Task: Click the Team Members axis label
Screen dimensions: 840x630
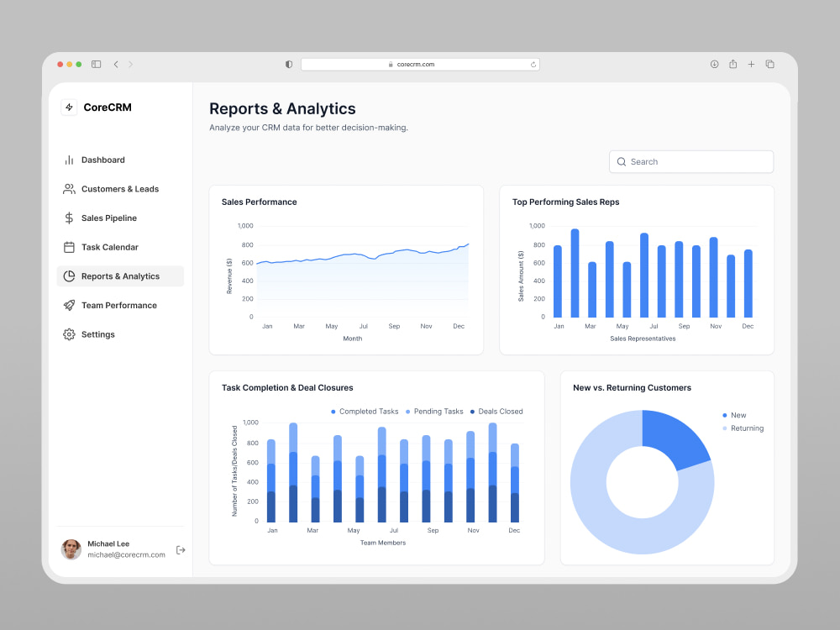Action: [x=383, y=543]
